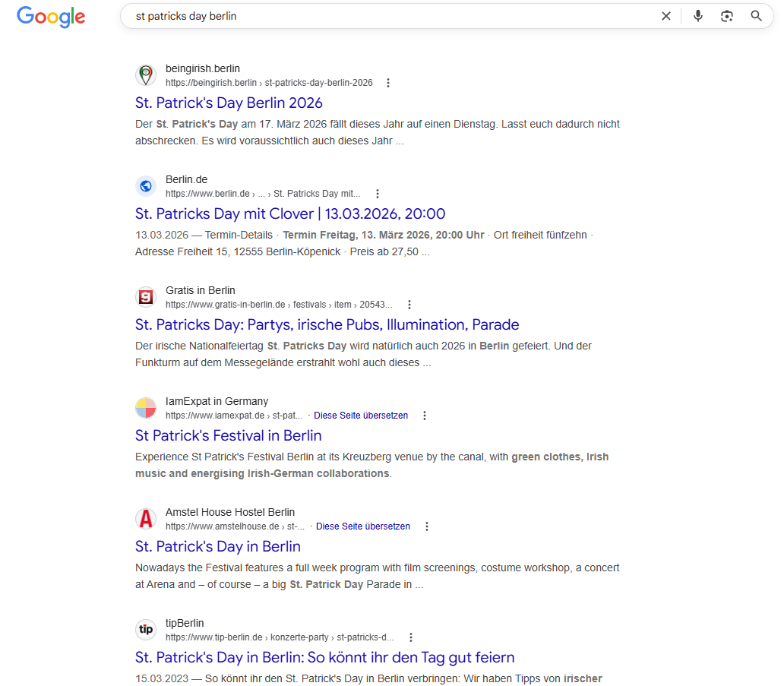The width and height of the screenshot is (784, 686).
Task: Click the Google logo
Action: (51, 17)
